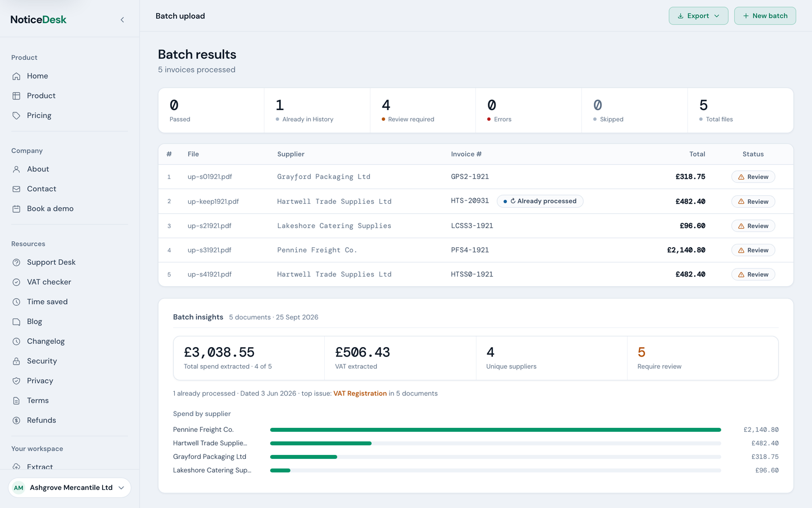Screen dimensions: 812x508
Task: Click the Book a demo calendar icon
Action: 16,209
